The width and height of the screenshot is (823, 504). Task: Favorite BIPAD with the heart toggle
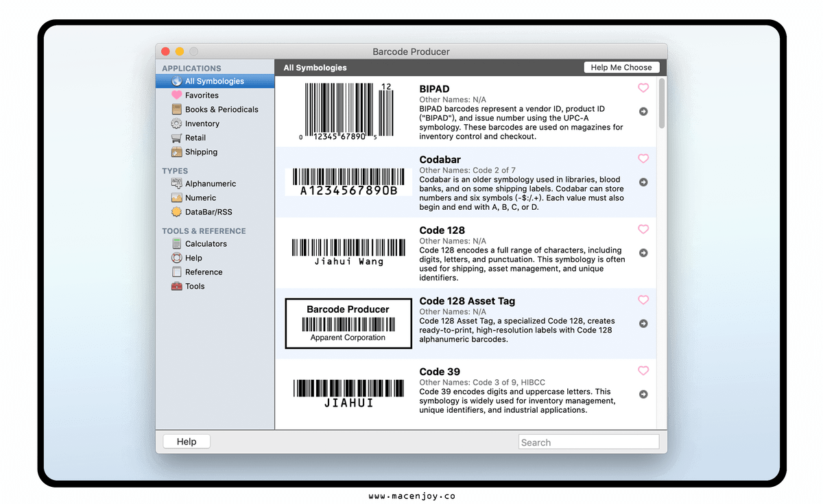click(x=643, y=88)
